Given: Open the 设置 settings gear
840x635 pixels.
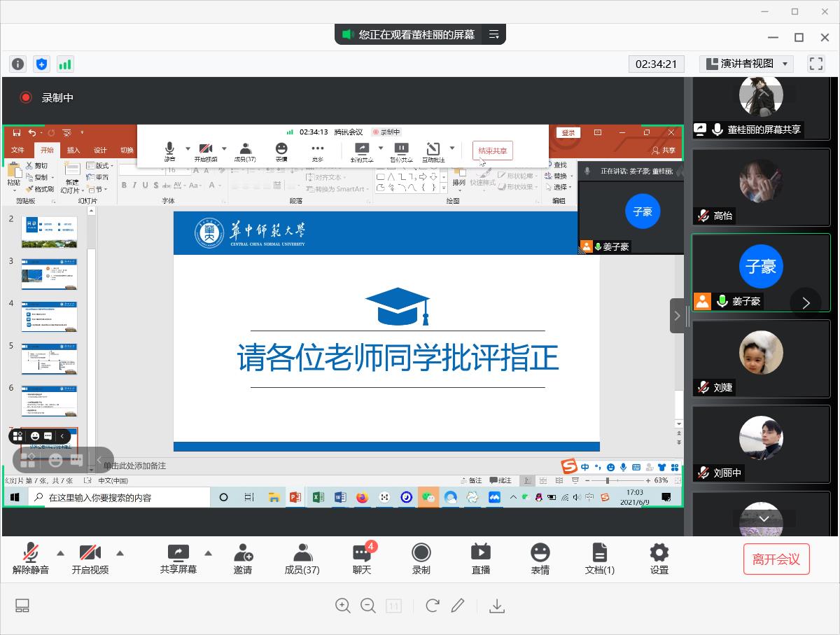Looking at the screenshot, I should click(x=659, y=559).
